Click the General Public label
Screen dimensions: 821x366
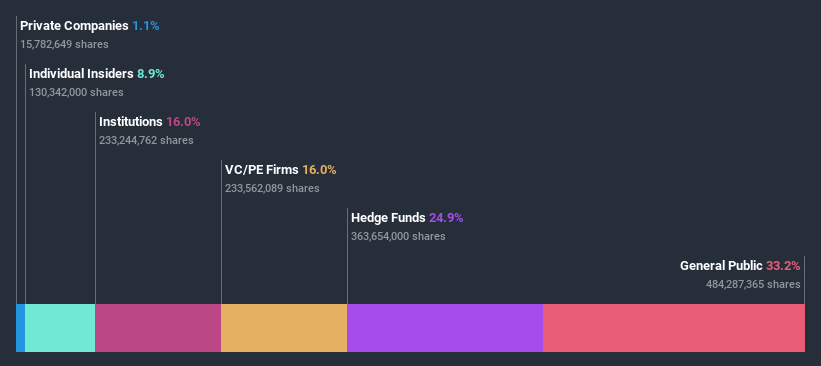(x=721, y=266)
